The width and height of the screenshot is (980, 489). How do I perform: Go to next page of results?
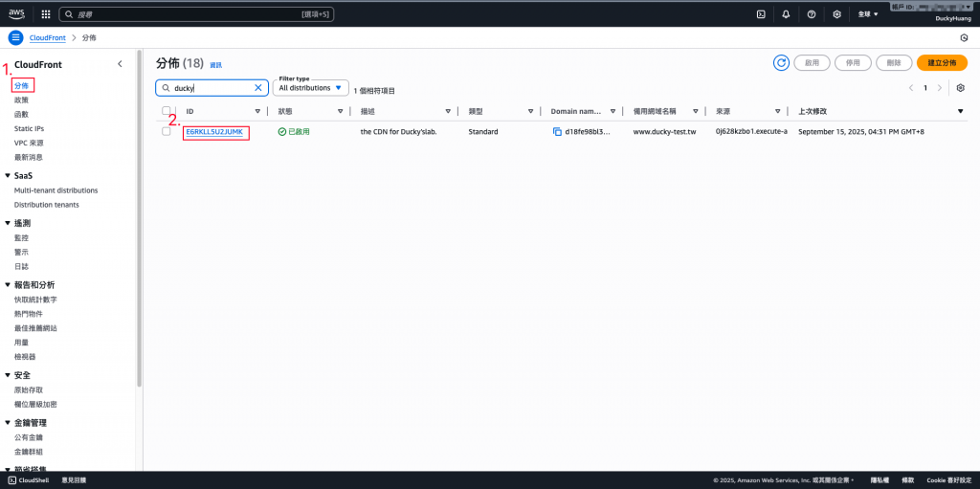[x=940, y=88]
